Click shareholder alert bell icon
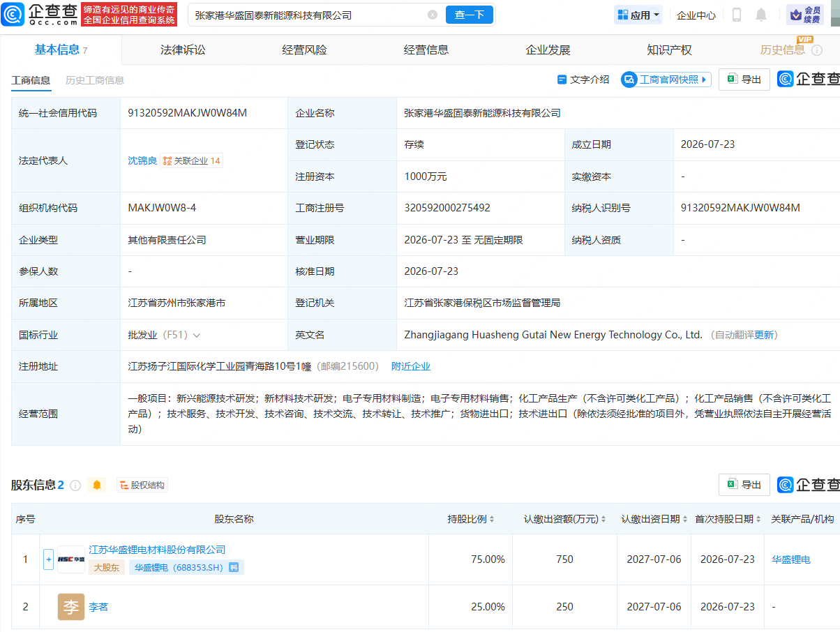 coord(96,485)
